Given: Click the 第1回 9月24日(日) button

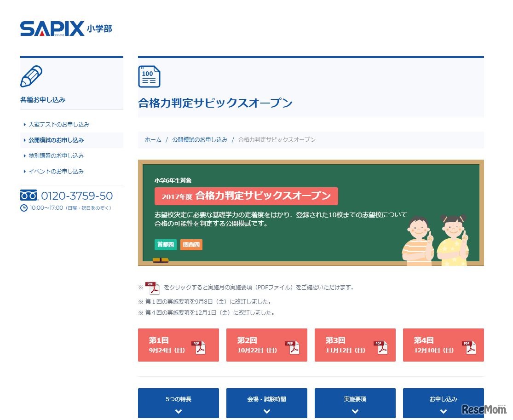Looking at the screenshot, I should [x=179, y=345].
